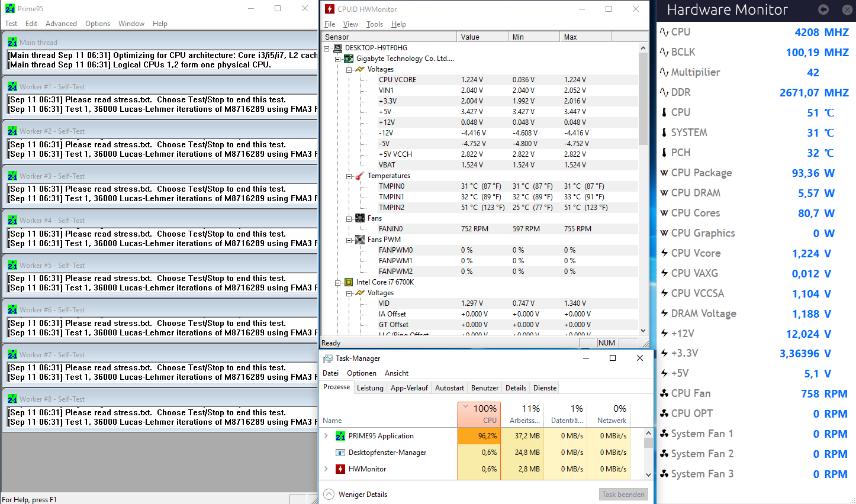
Task: Click the CPUID HWMonitor title bar lightning icon
Action: (330, 9)
